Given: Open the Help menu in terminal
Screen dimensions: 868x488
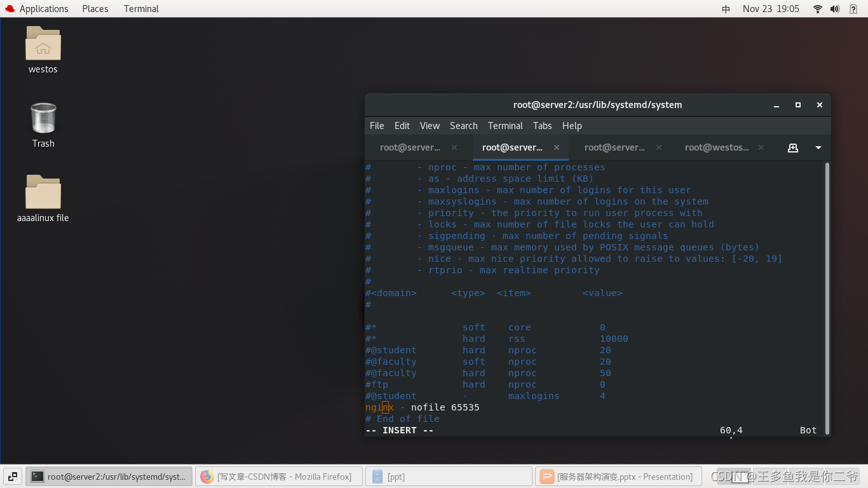Looking at the screenshot, I should [572, 126].
